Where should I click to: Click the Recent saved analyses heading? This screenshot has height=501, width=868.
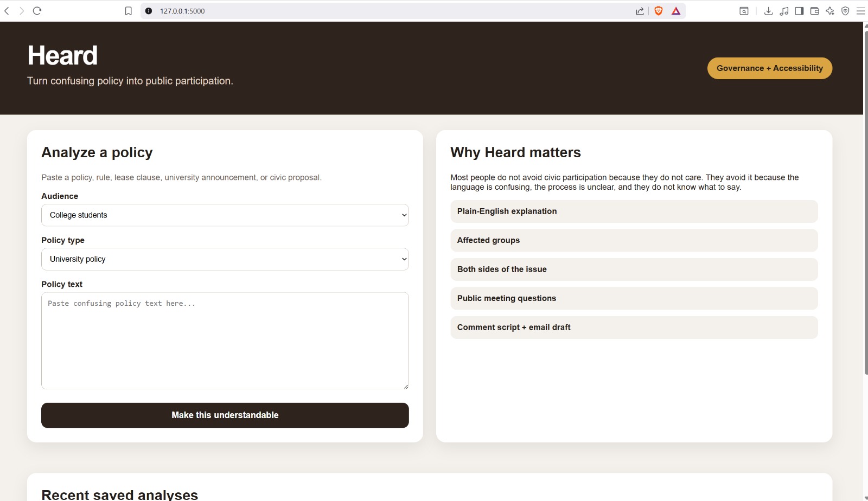(120, 494)
